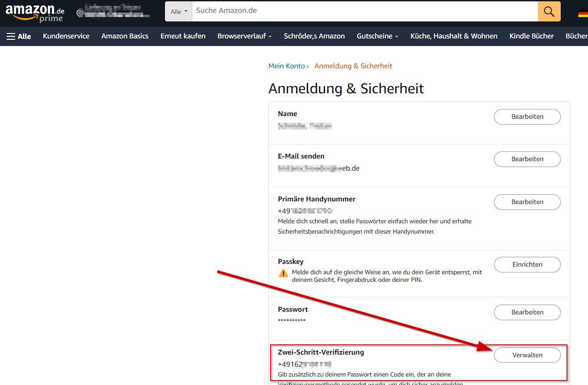This screenshot has width=588, height=385.
Task: Click Einrichten next to Passkey
Action: click(x=527, y=264)
